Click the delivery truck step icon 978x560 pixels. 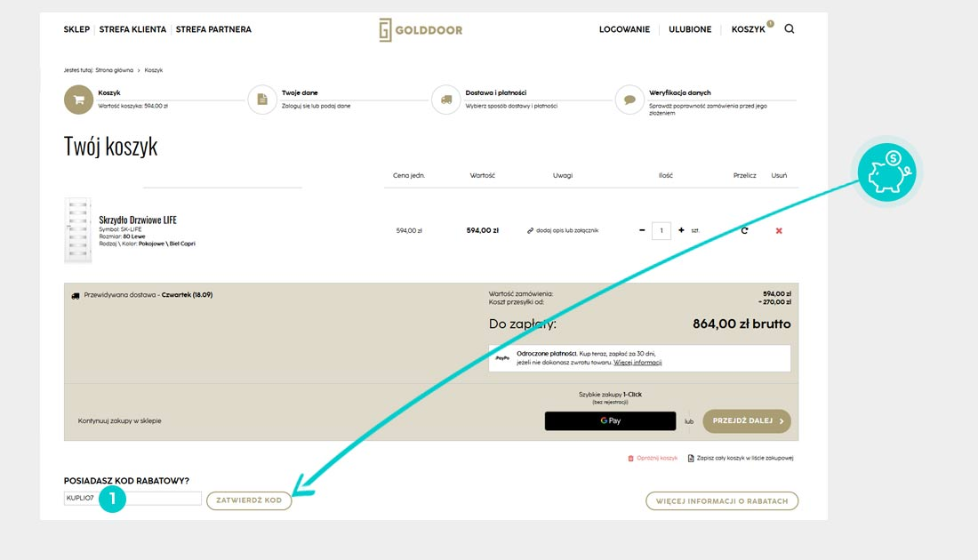446,100
